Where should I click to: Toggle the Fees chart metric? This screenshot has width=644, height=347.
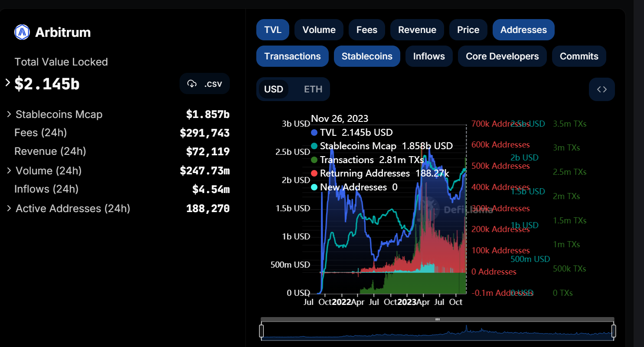tap(367, 30)
